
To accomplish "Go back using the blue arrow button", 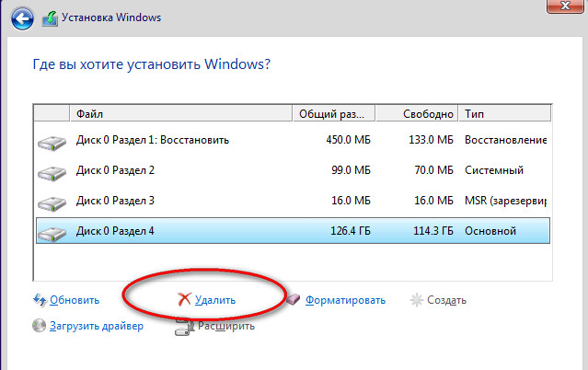I will coord(22,18).
